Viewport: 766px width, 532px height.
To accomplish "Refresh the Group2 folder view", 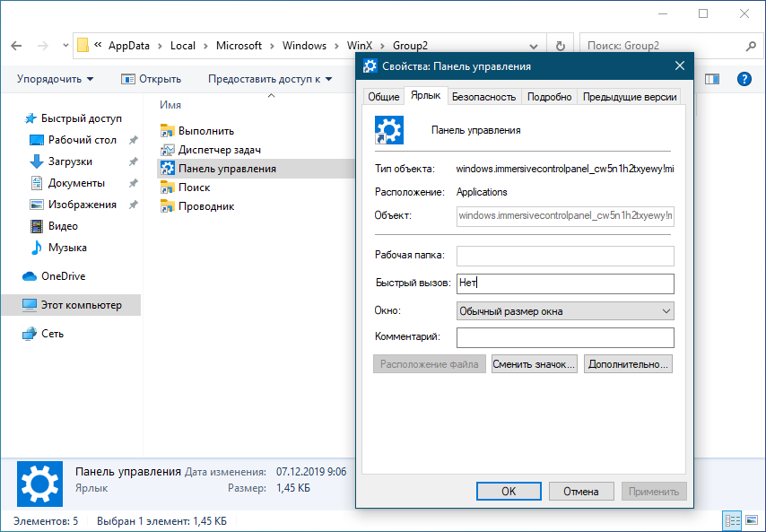I will (561, 46).
